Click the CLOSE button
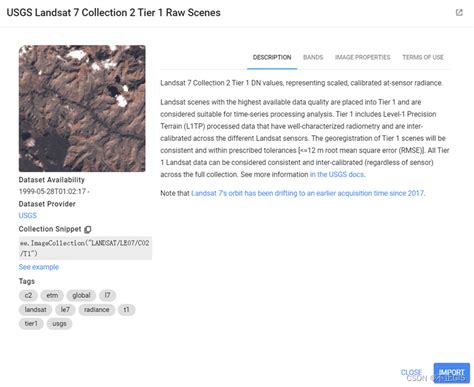The width and height of the screenshot is (474, 387). pyautogui.click(x=411, y=372)
